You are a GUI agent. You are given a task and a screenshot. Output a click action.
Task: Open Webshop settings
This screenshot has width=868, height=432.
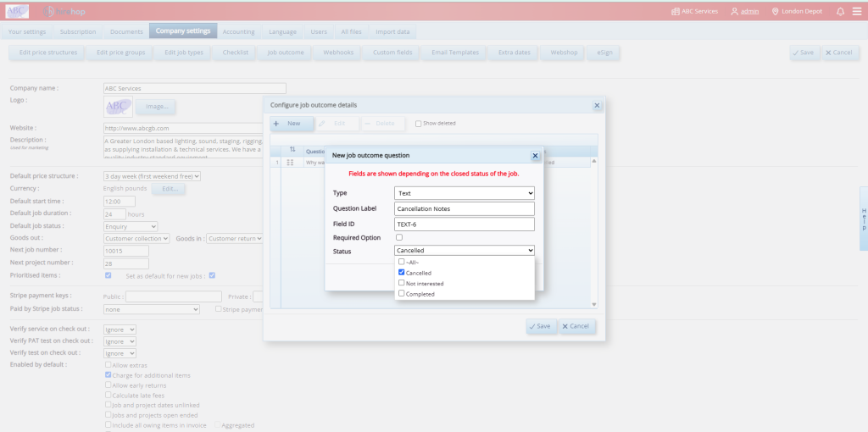(x=564, y=53)
